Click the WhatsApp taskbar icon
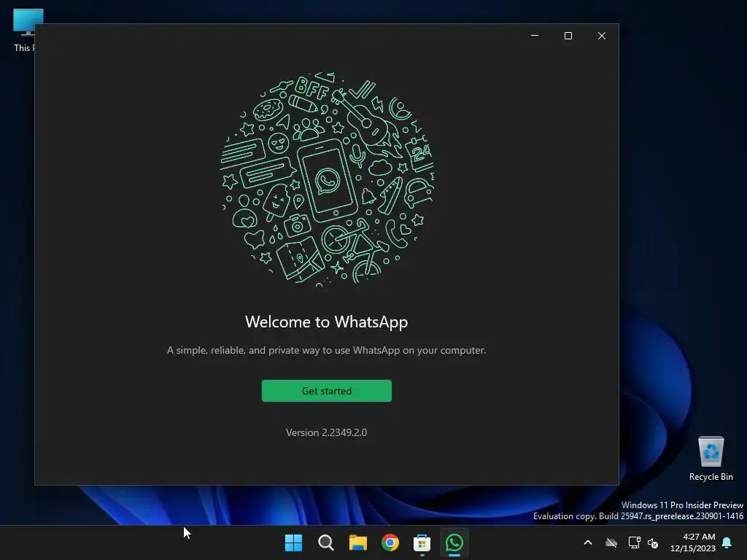Screen dimensions: 747x560 coord(454,542)
